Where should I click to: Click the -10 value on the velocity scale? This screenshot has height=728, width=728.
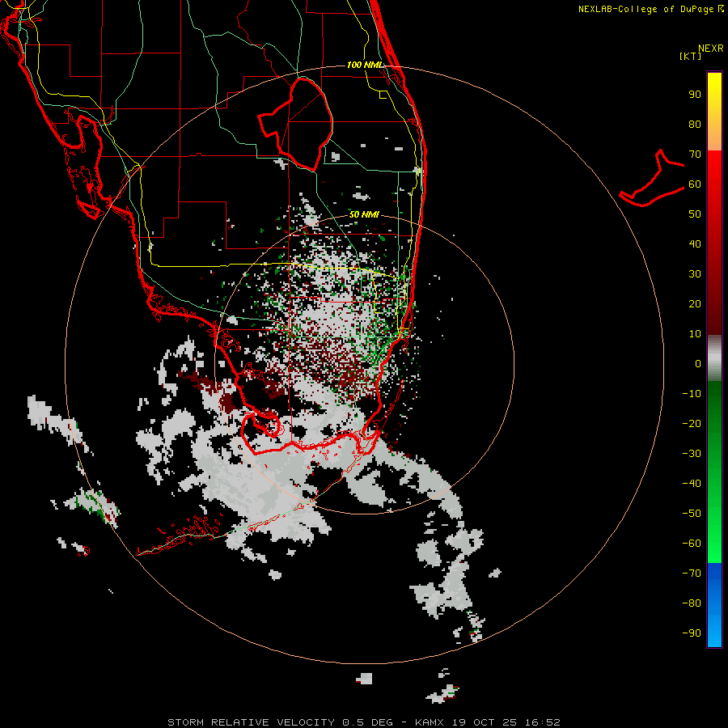click(x=692, y=394)
